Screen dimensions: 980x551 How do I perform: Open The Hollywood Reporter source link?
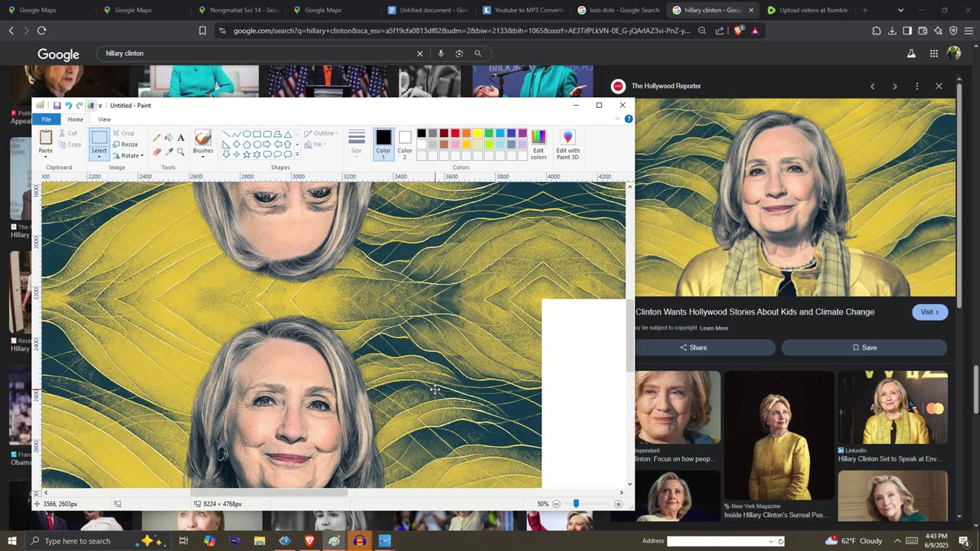click(x=666, y=86)
